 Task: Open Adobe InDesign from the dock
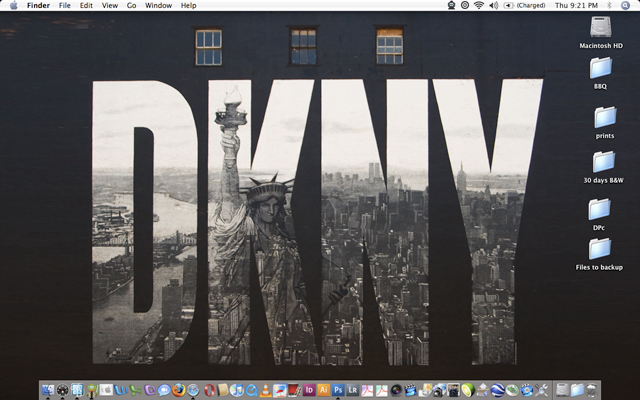point(309,390)
